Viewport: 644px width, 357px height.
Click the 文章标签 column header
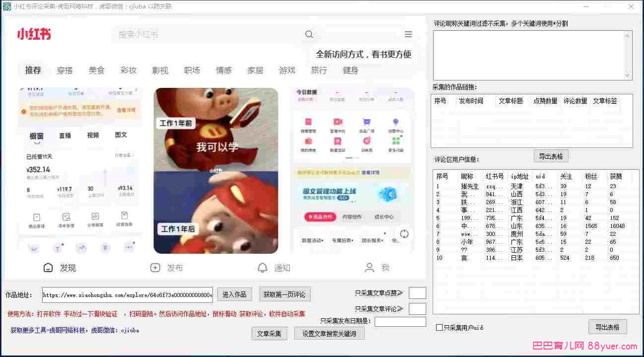(x=605, y=101)
